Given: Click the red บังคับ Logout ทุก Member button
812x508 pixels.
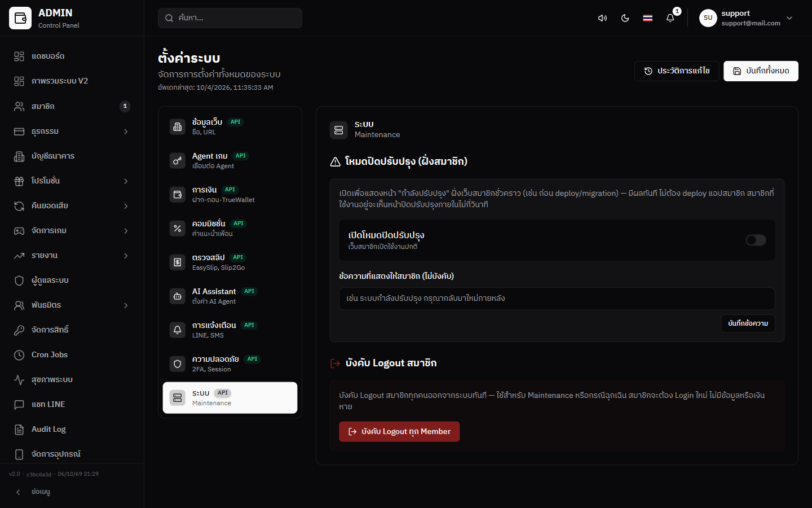Looking at the screenshot, I should [399, 432].
